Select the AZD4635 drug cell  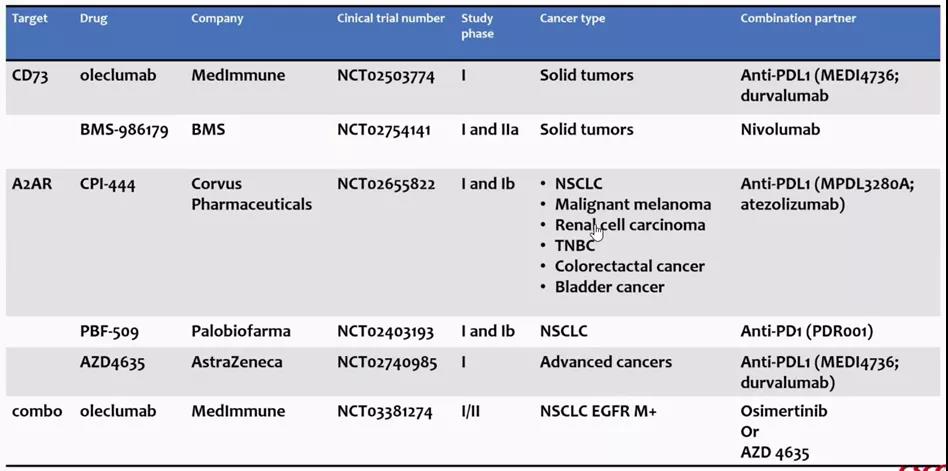(x=112, y=362)
